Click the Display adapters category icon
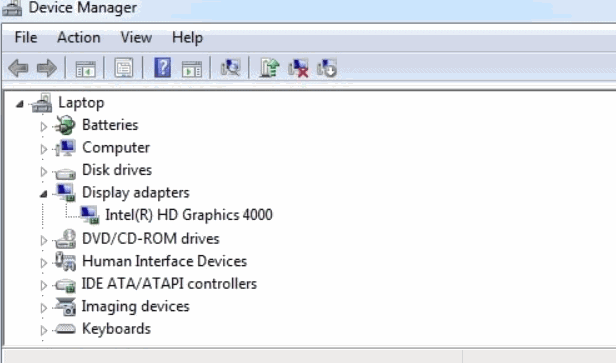This screenshot has width=616, height=363. coord(65,192)
